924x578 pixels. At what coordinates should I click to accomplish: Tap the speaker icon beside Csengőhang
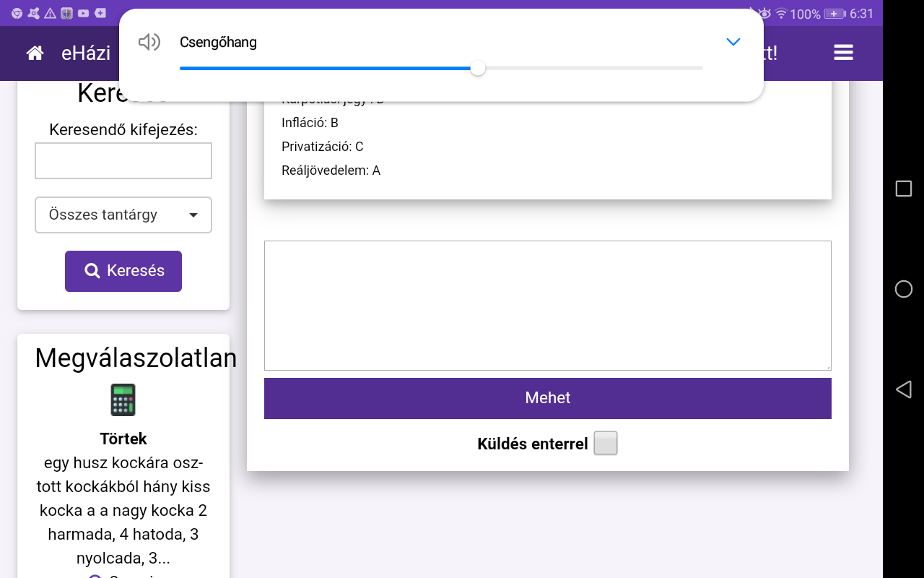149,43
